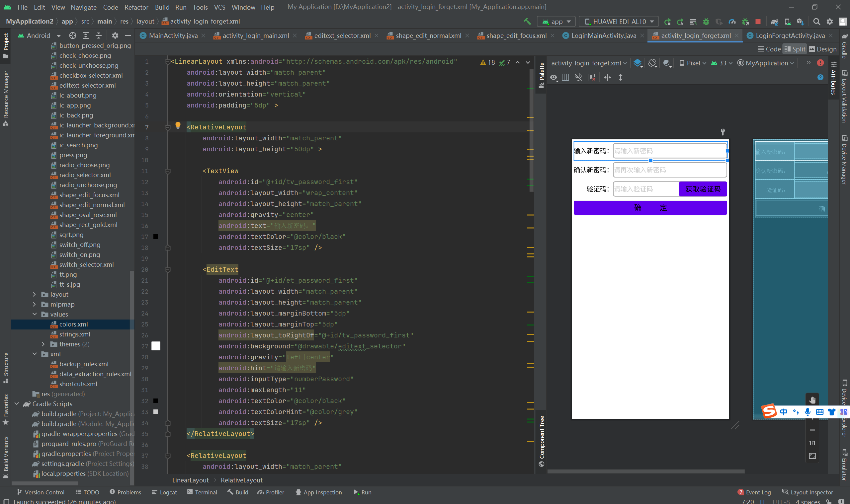
Task: Open the HUAWEI EDI-AL10 device dropdown
Action: (619, 22)
